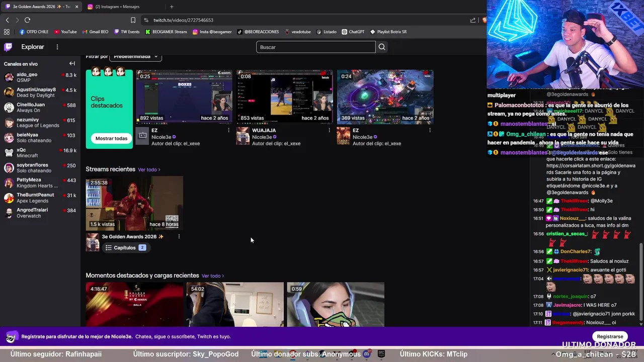Open the Predeterminada filter dropdown
This screenshot has height=362, width=644.
click(135, 57)
